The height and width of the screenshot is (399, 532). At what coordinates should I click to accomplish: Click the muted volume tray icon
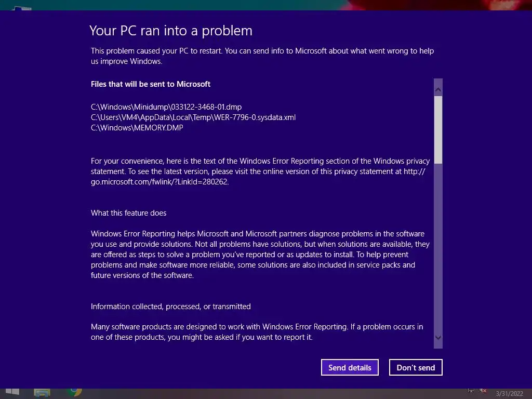(x=483, y=391)
